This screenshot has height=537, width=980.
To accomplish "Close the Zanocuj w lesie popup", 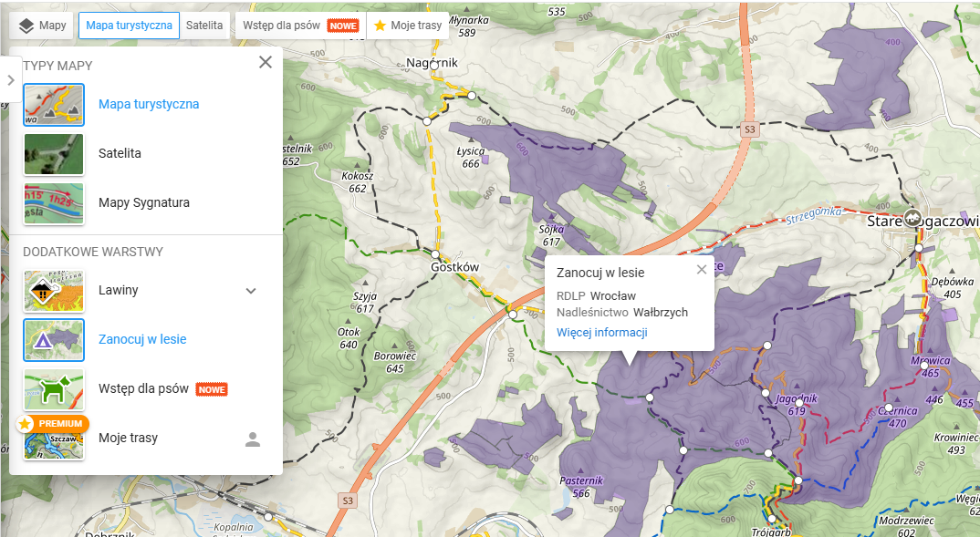I will click(701, 269).
